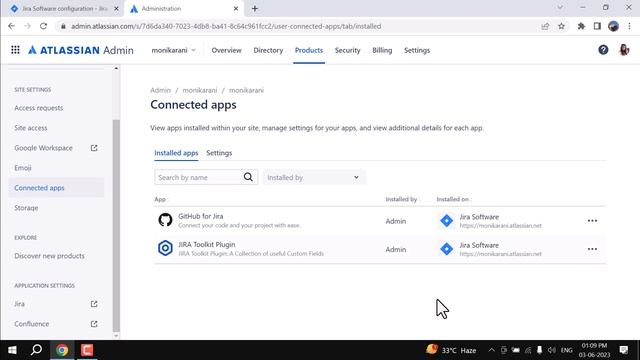The width and height of the screenshot is (640, 360).
Task: Open the Directory tab
Action: (268, 50)
